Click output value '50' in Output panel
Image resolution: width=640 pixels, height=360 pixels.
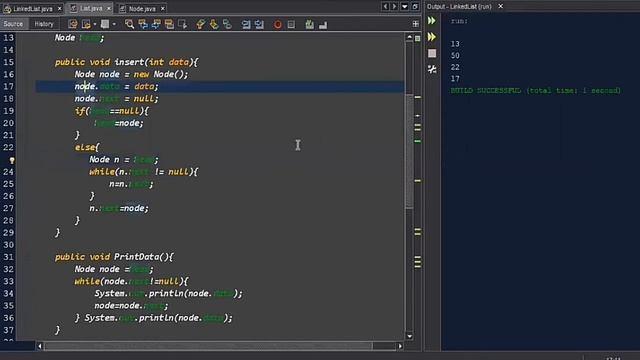[x=455, y=56]
